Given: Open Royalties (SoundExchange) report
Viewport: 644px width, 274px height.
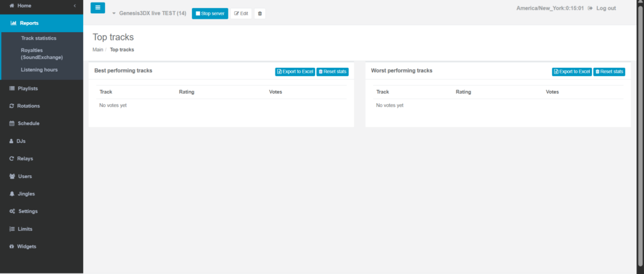Looking at the screenshot, I should tap(39, 53).
